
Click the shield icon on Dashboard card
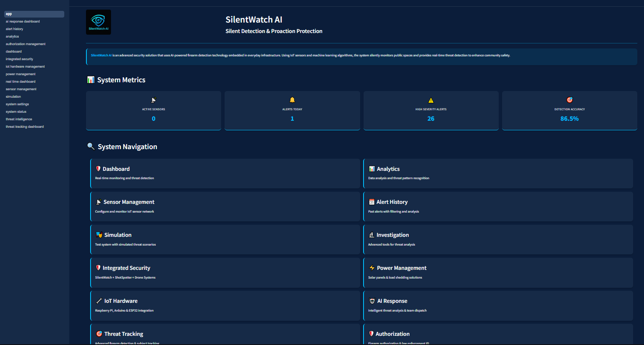(x=98, y=169)
